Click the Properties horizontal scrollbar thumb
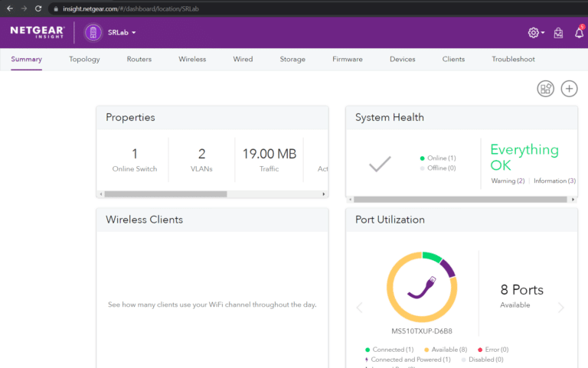The image size is (588, 368). click(165, 194)
